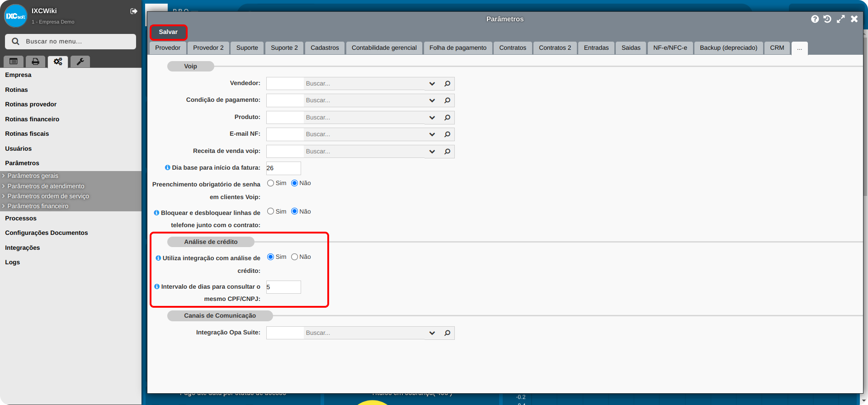Screen dimensions: 868x405
Task: Open the printer sidebar tab icon
Action: pyautogui.click(x=35, y=62)
